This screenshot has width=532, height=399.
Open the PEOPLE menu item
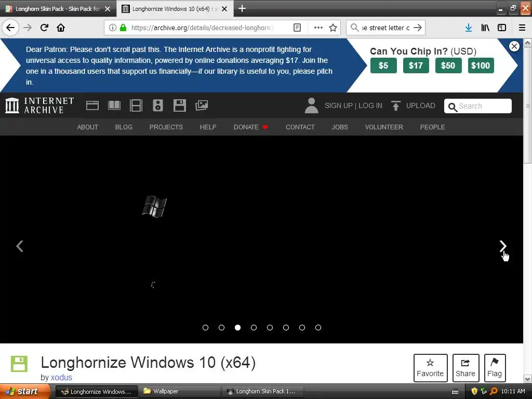click(433, 127)
